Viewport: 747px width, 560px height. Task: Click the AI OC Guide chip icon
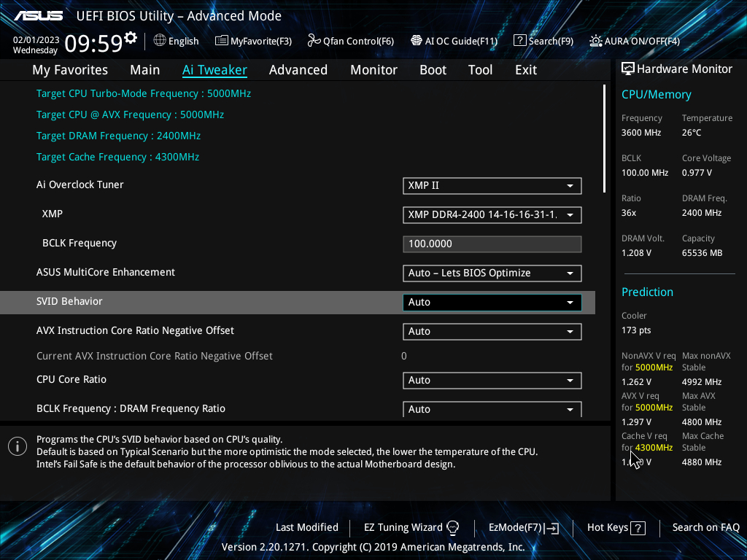pos(417,41)
